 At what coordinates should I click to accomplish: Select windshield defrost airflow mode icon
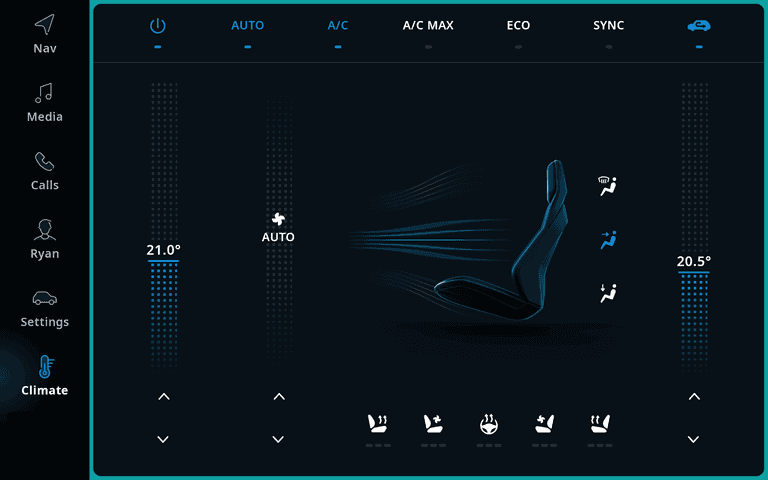click(x=607, y=186)
